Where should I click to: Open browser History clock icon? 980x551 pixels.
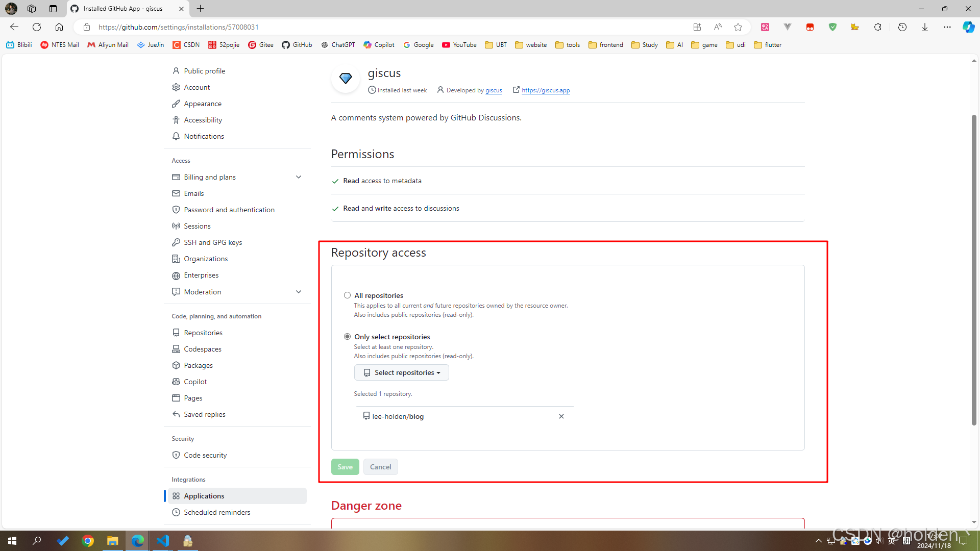coord(902,27)
